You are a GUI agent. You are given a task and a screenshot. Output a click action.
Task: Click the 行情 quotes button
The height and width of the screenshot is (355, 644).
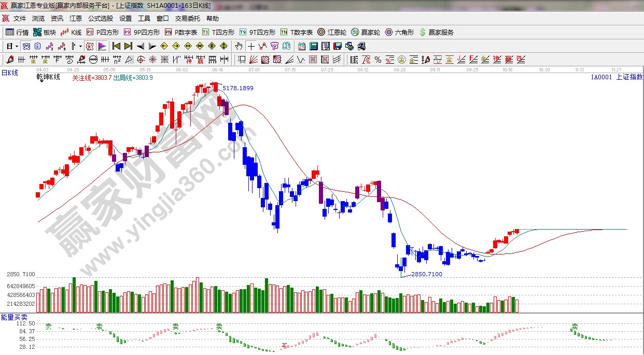click(17, 32)
